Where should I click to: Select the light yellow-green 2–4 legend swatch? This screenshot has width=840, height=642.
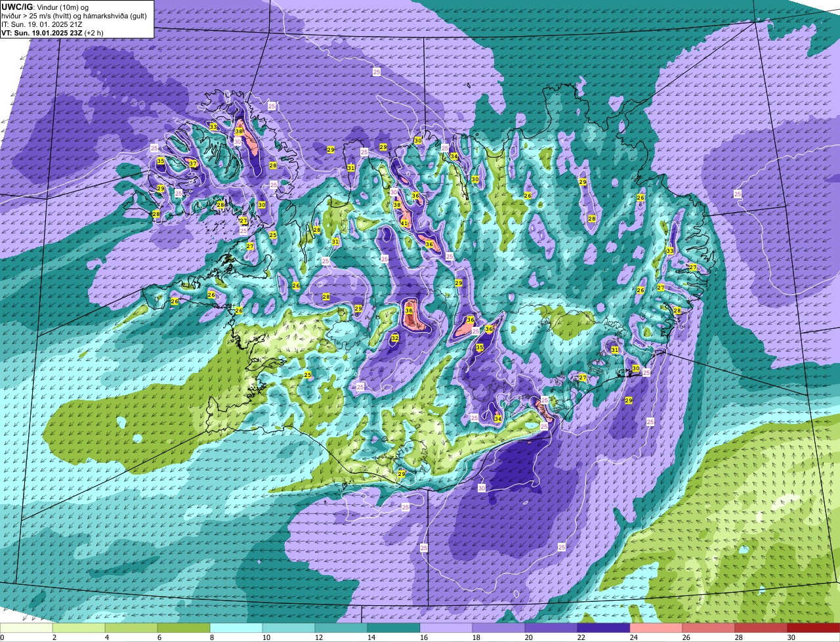[x=79, y=628]
